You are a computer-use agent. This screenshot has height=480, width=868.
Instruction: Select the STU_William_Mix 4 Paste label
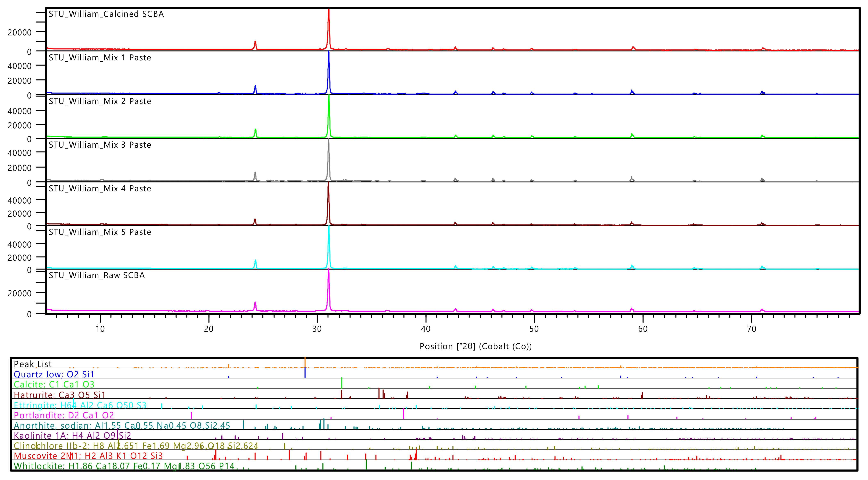pyautogui.click(x=100, y=189)
